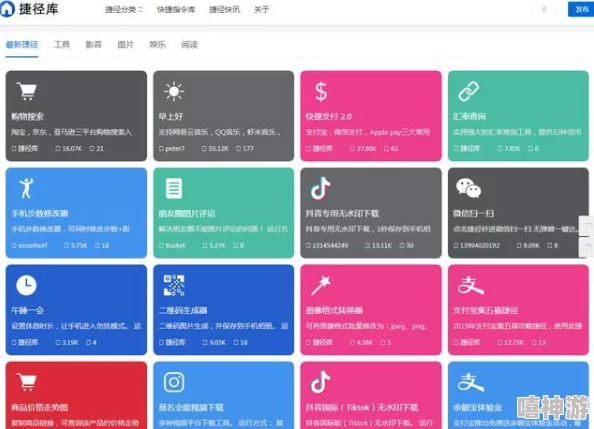
Task: Click the clock icon on 午睡一会
Action: pyautogui.click(x=27, y=285)
